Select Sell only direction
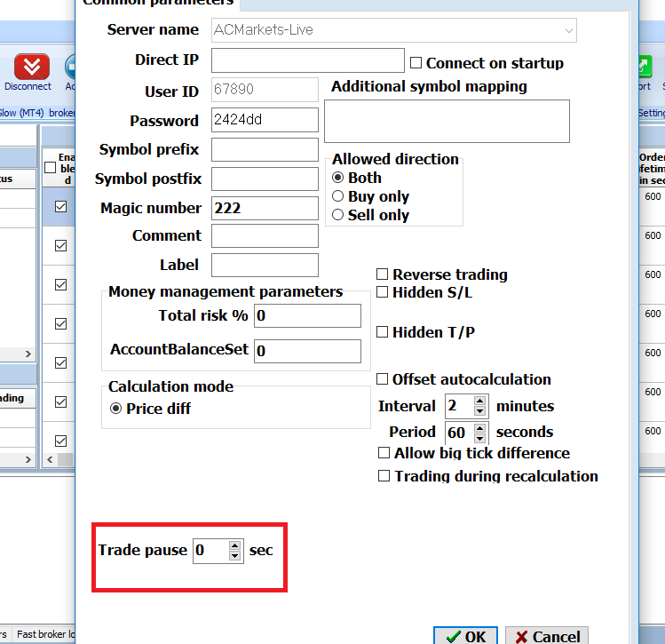This screenshot has height=644, width=665. coord(337,215)
